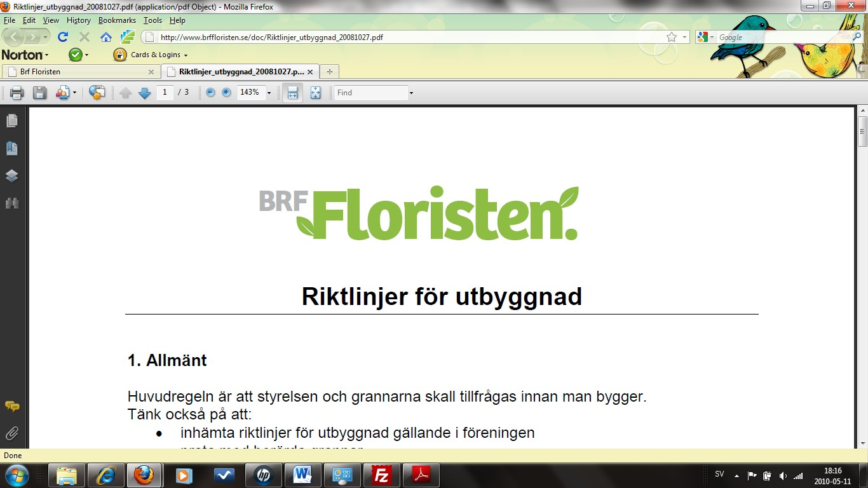
Task: Show hidden system tray icons arrow
Action: coord(736,475)
